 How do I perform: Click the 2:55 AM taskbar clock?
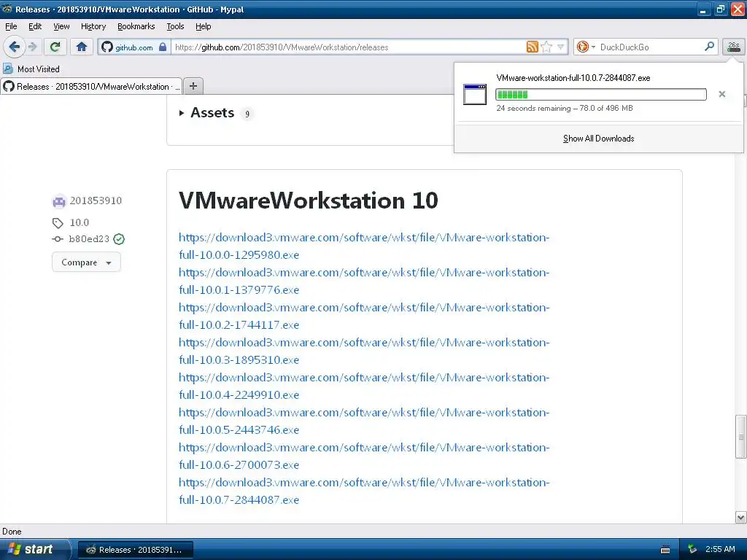[x=720, y=550]
